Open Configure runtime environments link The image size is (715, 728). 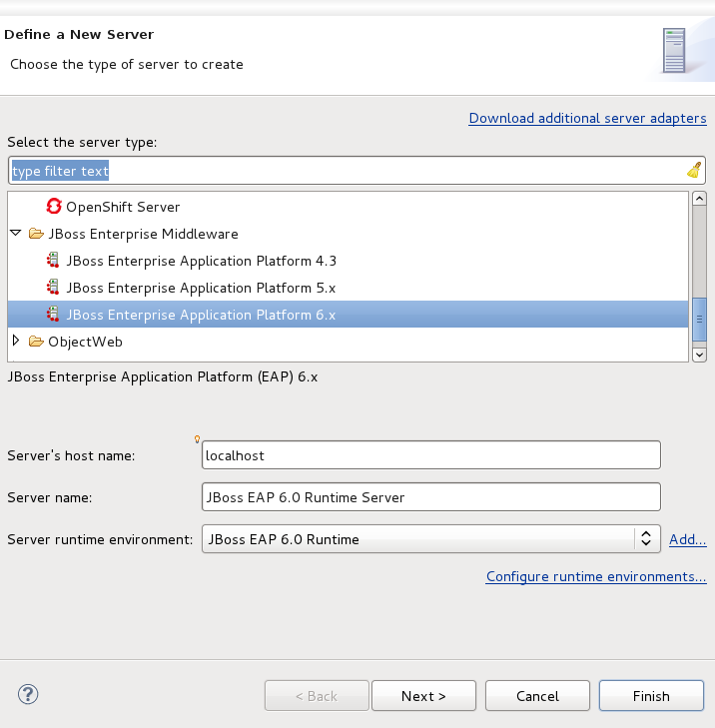pos(596,576)
